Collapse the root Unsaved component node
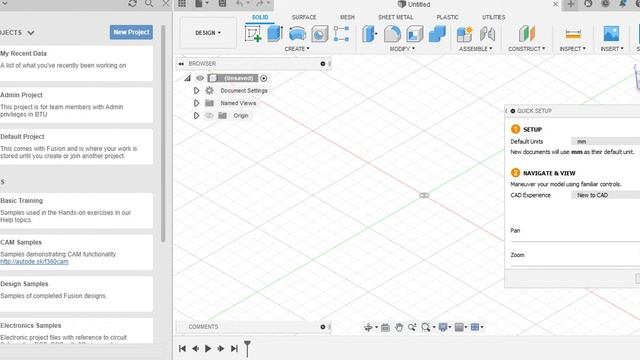The image size is (640, 360). click(x=187, y=78)
